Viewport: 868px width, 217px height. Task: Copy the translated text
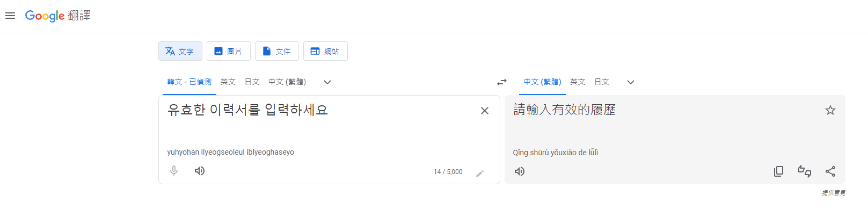(x=778, y=171)
